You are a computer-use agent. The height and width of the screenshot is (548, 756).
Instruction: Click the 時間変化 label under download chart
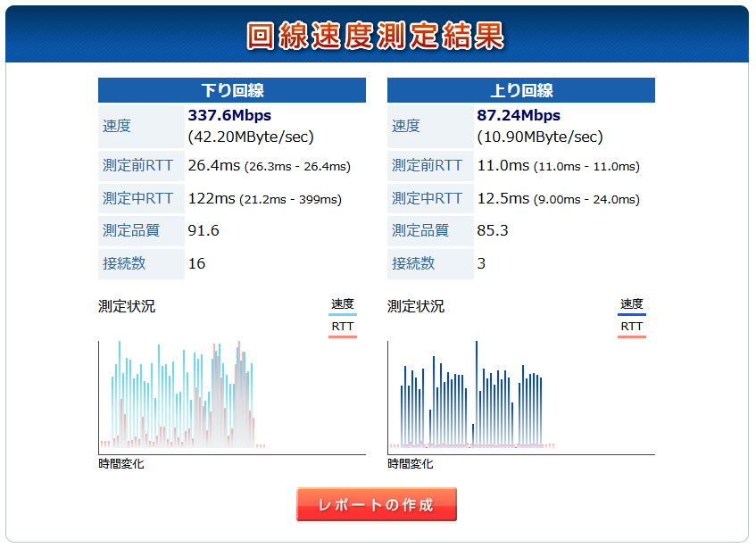point(121,463)
